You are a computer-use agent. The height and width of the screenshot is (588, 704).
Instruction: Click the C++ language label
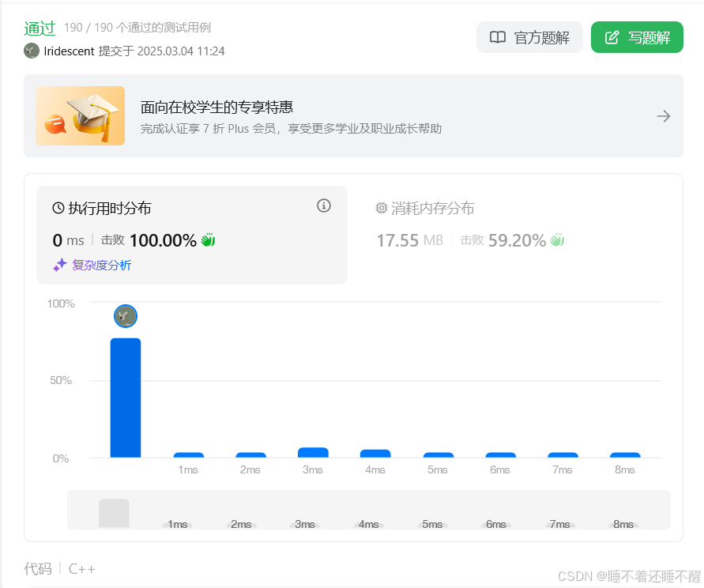point(81,569)
